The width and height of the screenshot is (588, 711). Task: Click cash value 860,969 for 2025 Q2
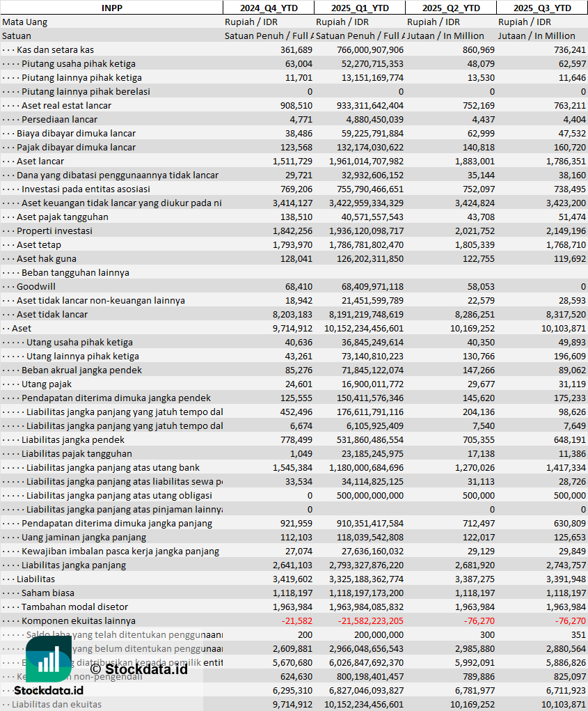478,50
